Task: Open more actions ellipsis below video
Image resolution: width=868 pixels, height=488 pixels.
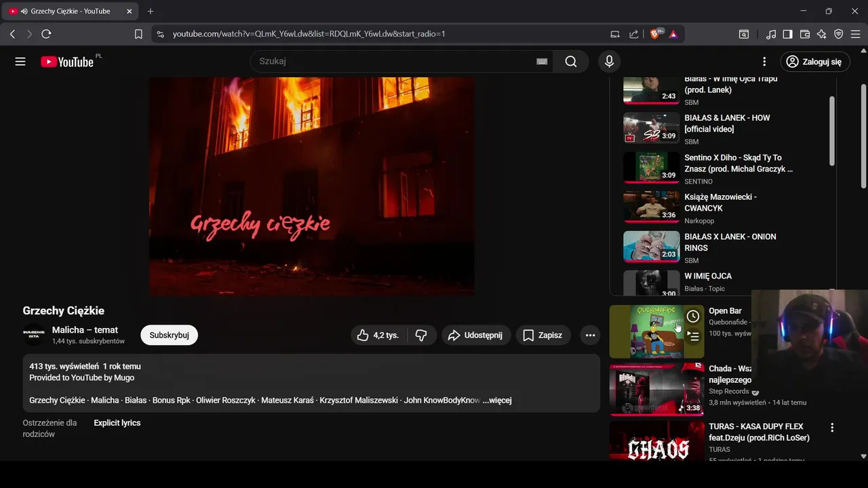Action: tap(590, 335)
